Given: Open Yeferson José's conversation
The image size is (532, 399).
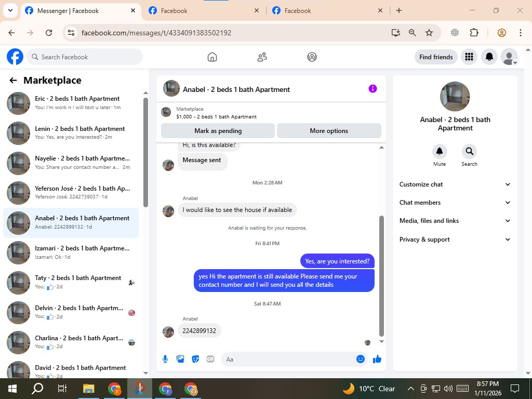Looking at the screenshot, I should 71,192.
